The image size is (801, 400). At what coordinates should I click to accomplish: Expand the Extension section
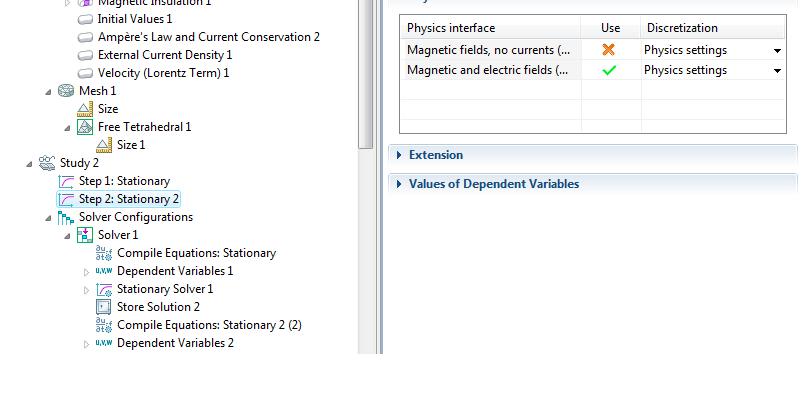(x=435, y=155)
